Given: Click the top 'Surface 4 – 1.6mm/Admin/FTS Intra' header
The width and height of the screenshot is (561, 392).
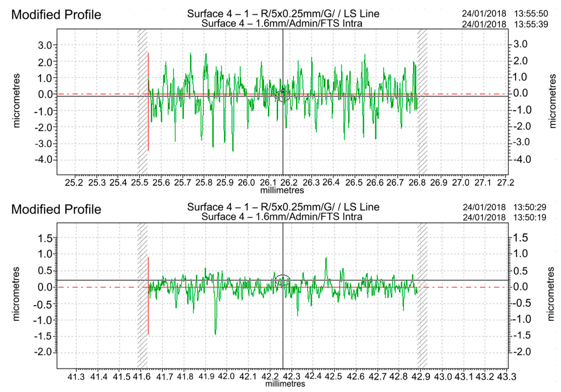Looking at the screenshot, I should [282, 24].
